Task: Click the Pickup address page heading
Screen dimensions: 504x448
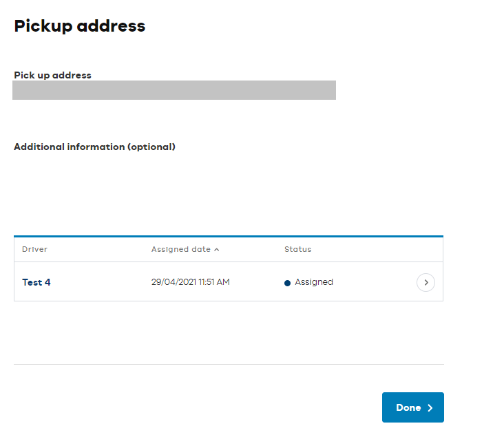Action: (80, 26)
